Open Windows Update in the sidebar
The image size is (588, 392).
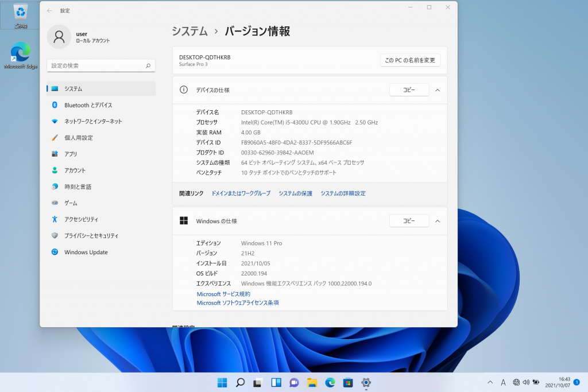101,252
